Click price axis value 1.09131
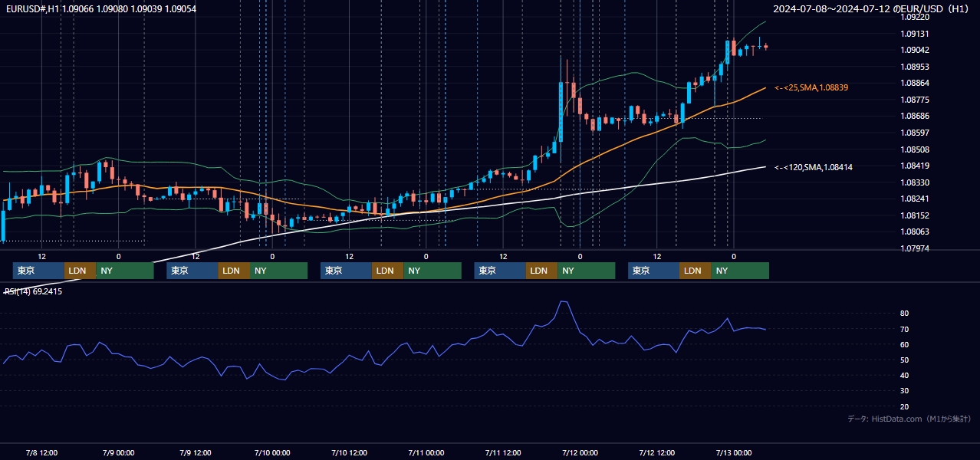980x460 pixels. point(916,34)
